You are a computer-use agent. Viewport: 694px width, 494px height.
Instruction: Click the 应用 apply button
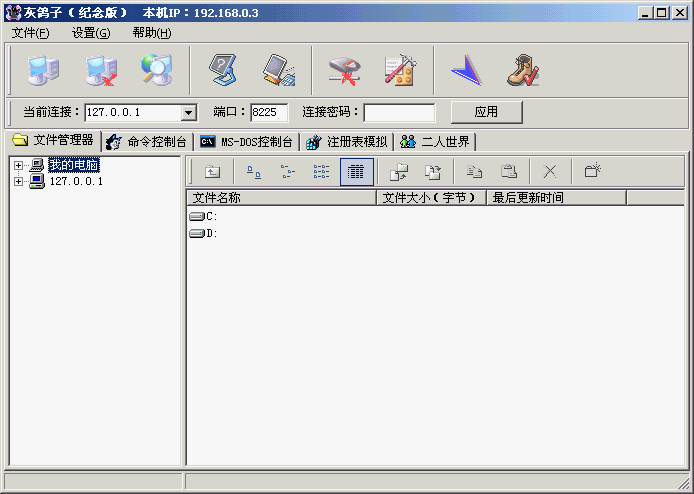point(486,112)
